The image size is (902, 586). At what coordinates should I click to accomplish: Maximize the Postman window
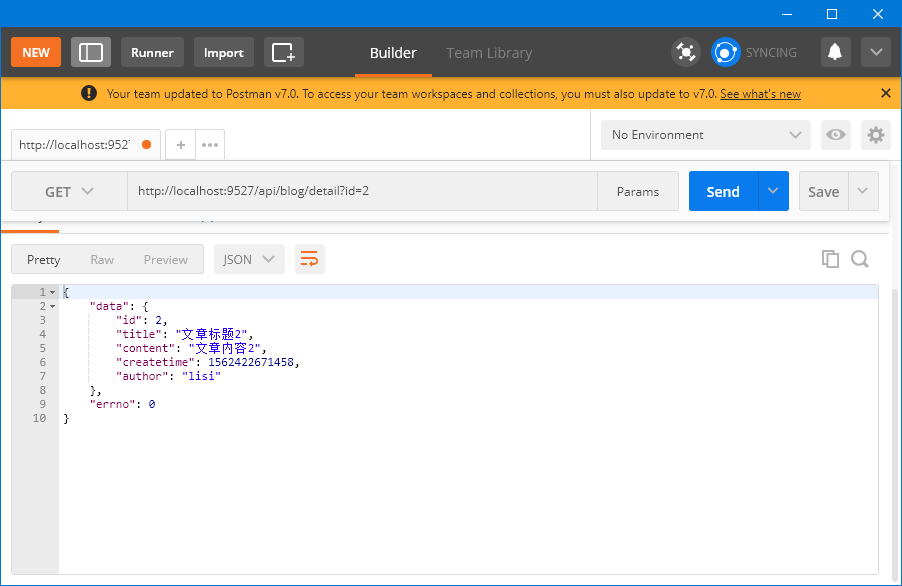click(x=832, y=14)
